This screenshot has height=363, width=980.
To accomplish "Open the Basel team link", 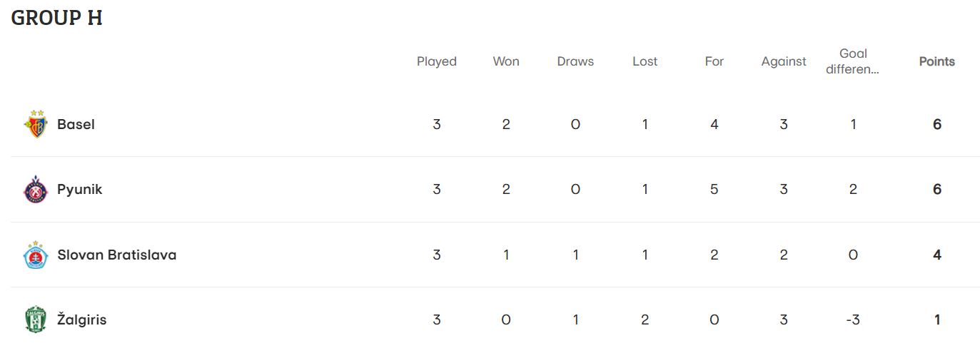I will click(76, 124).
